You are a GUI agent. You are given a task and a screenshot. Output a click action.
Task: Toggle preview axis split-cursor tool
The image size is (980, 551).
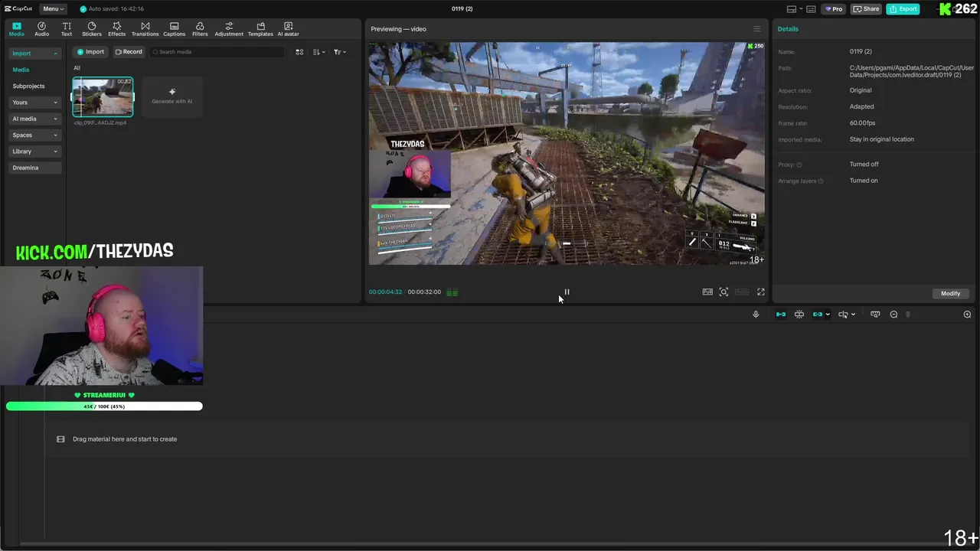(842, 315)
